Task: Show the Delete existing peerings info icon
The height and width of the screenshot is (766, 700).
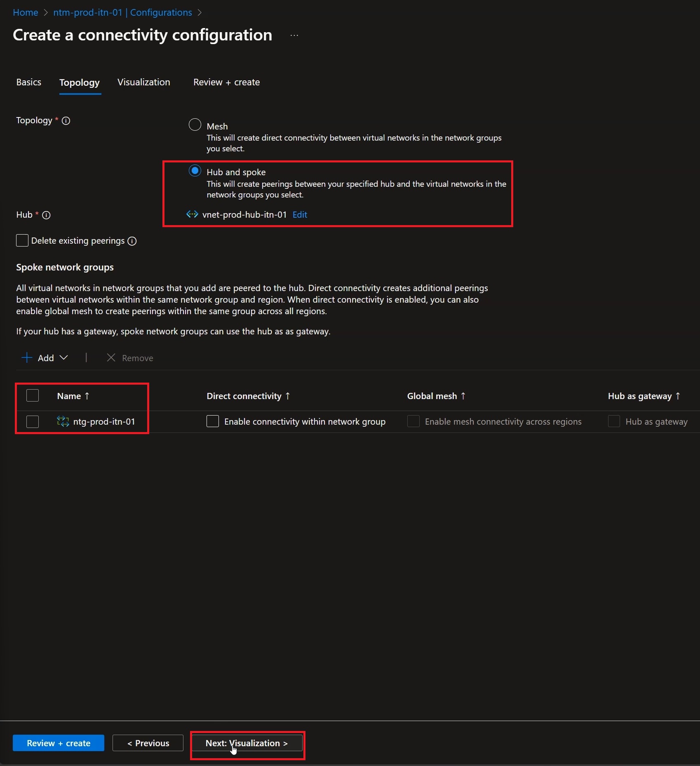Action: tap(132, 241)
